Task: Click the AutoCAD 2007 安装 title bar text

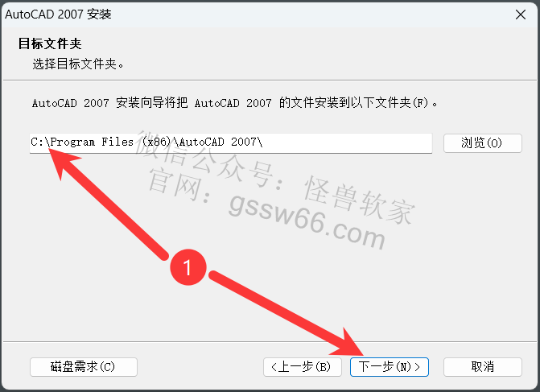Action: point(58,14)
